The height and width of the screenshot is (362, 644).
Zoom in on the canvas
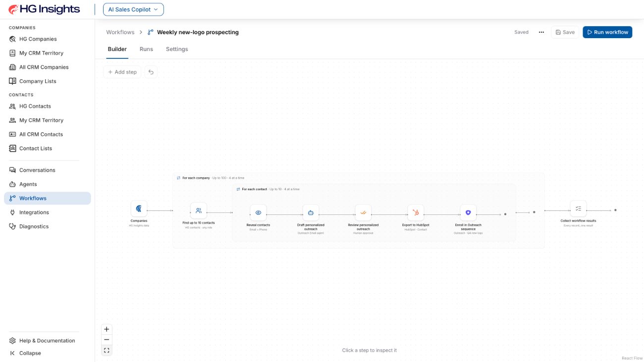[107, 329]
